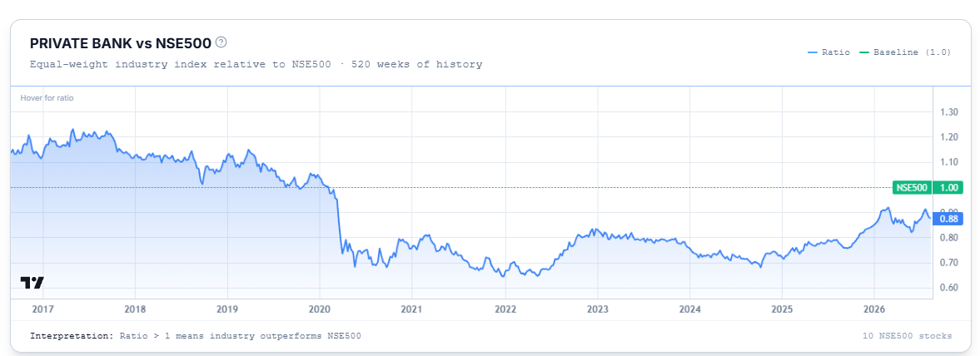Click the 2025 year label on time axis

click(782, 309)
